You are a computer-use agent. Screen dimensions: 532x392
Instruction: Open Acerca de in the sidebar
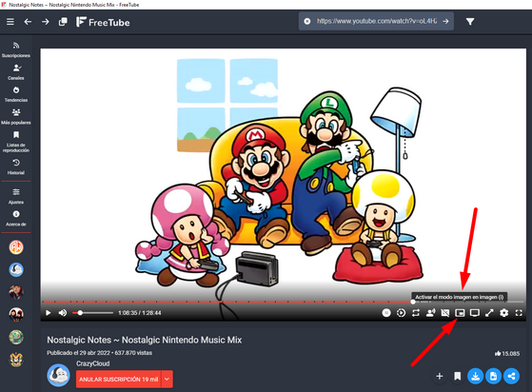pyautogui.click(x=16, y=219)
